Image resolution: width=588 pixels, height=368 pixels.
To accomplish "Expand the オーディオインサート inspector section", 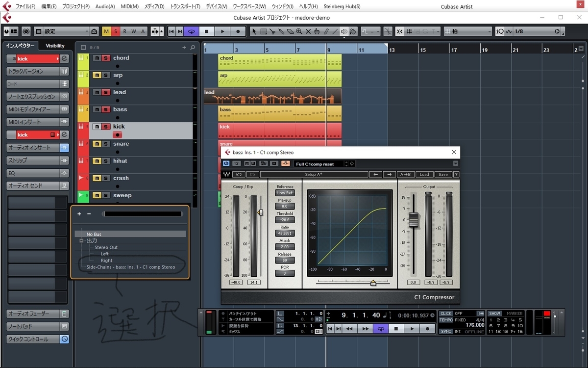I will click(x=33, y=148).
